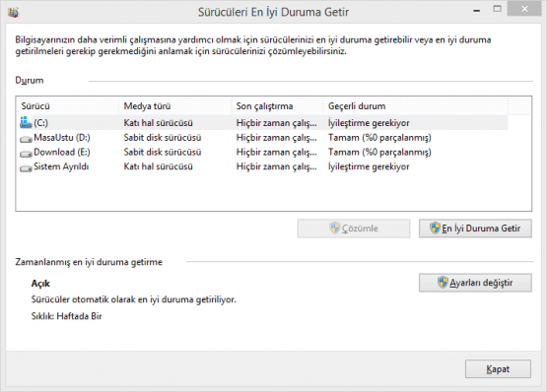Select Download (E:) row name
The image size is (547, 392).
pos(62,153)
